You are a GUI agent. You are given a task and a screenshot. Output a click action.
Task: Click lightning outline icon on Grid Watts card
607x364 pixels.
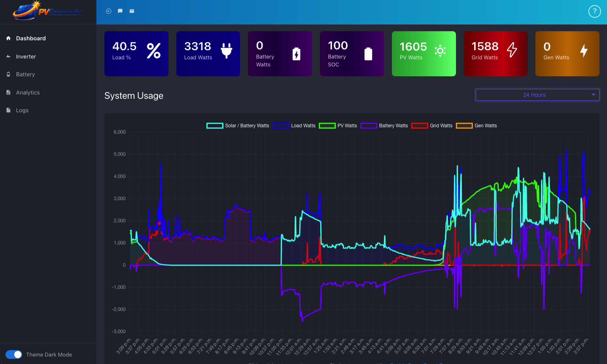pos(512,50)
